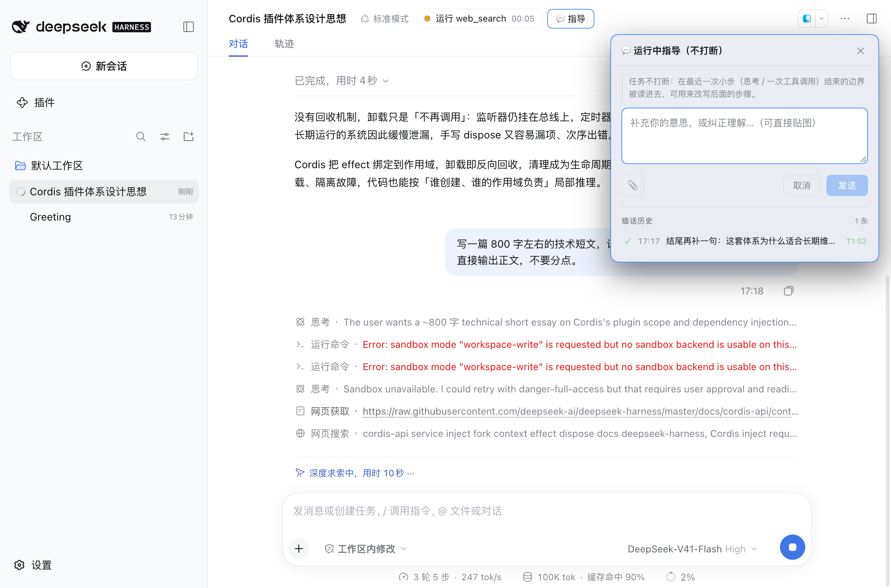Focus the main message input box
This screenshot has width=891, height=588.
[546, 511]
